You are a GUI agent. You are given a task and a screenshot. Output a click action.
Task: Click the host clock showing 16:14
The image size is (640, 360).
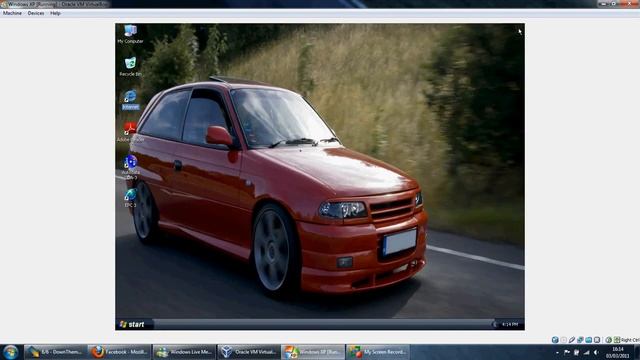[618, 352]
